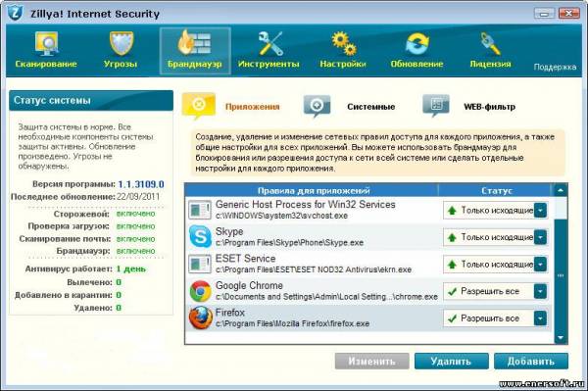This screenshot has width=588, height=391.
Task: Open status dropdown for Firefox
Action: (540, 318)
